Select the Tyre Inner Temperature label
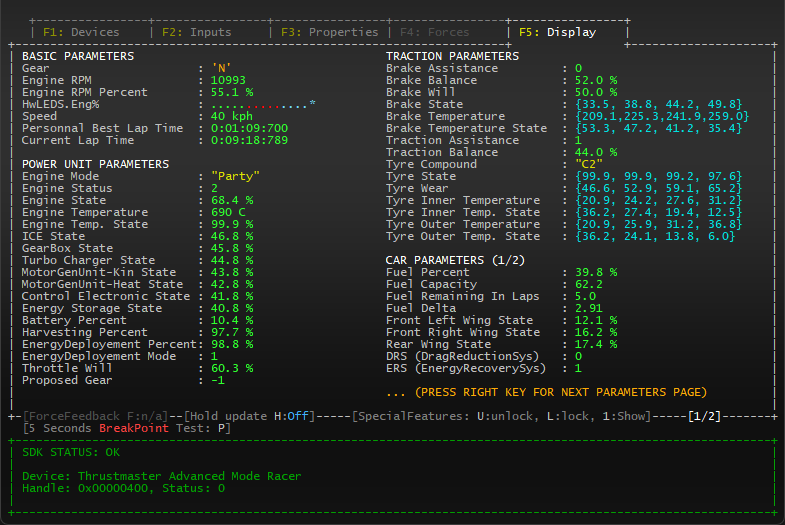The image size is (785, 525). (463, 200)
